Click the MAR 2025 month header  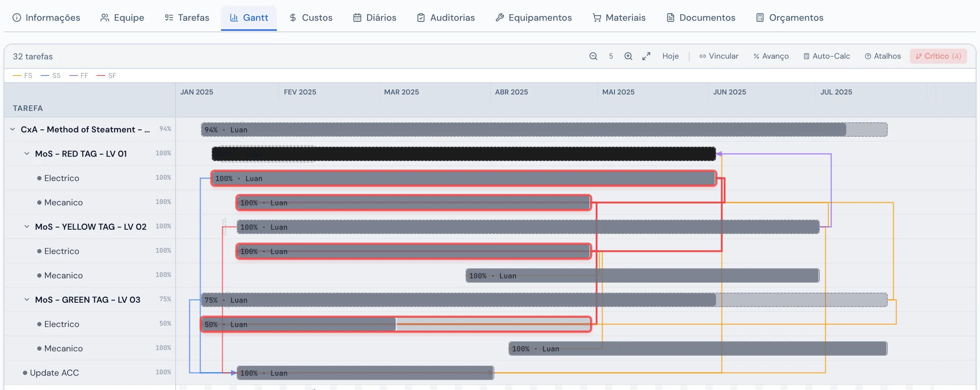click(x=401, y=92)
